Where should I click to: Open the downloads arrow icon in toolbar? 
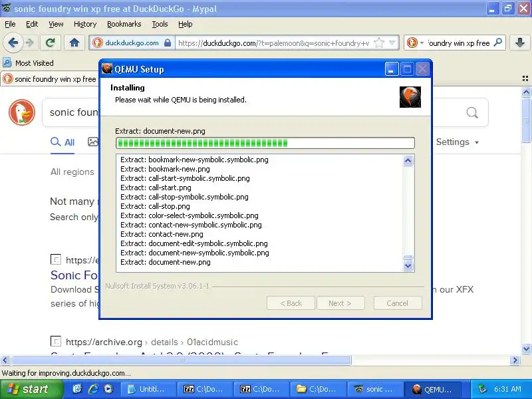pos(520,43)
